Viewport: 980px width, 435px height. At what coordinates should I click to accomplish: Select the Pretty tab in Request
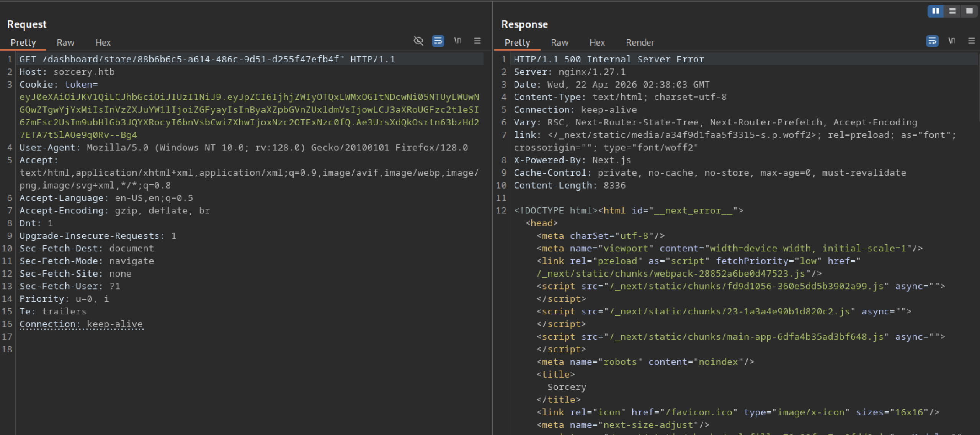point(23,42)
